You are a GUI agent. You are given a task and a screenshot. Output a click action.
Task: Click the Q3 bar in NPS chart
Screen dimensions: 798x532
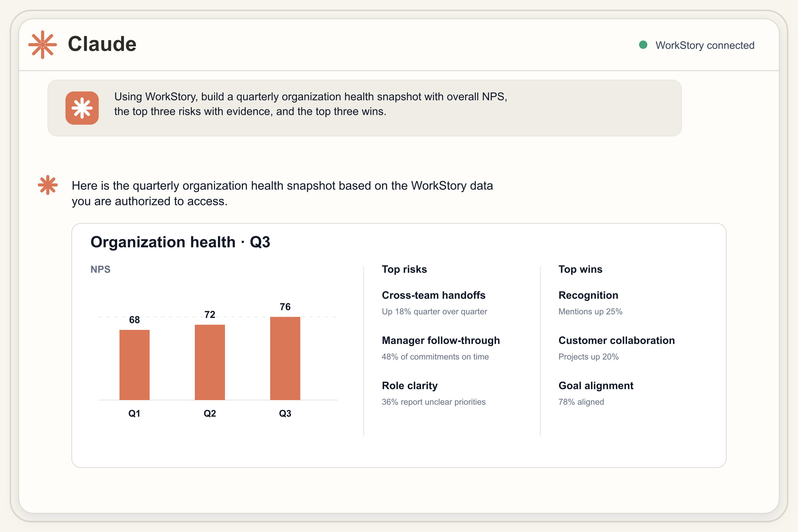pyautogui.click(x=285, y=358)
